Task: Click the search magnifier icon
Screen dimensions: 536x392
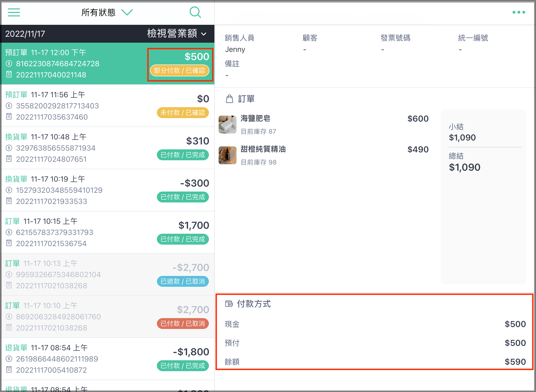Action: click(195, 12)
